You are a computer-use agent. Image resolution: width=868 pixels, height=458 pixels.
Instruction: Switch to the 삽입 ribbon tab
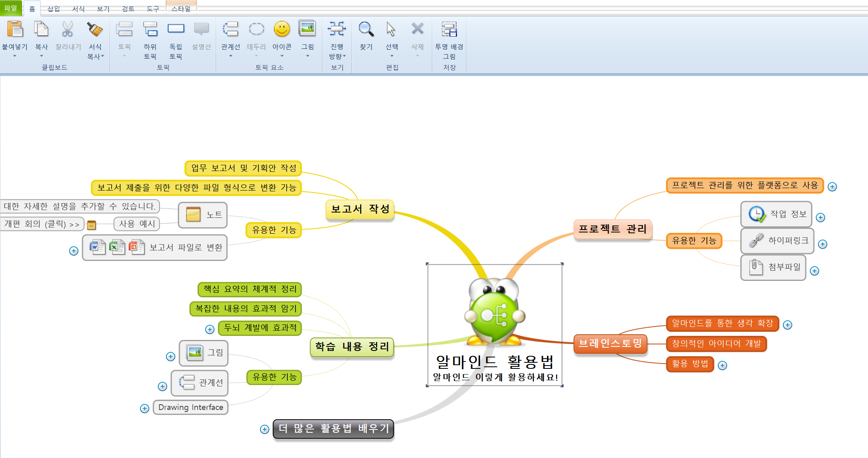(54, 8)
